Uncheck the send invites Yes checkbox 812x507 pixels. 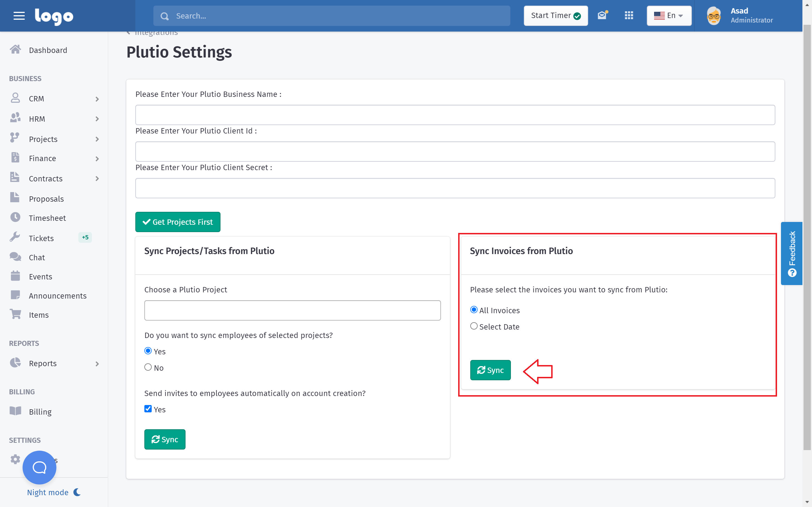[x=148, y=409]
